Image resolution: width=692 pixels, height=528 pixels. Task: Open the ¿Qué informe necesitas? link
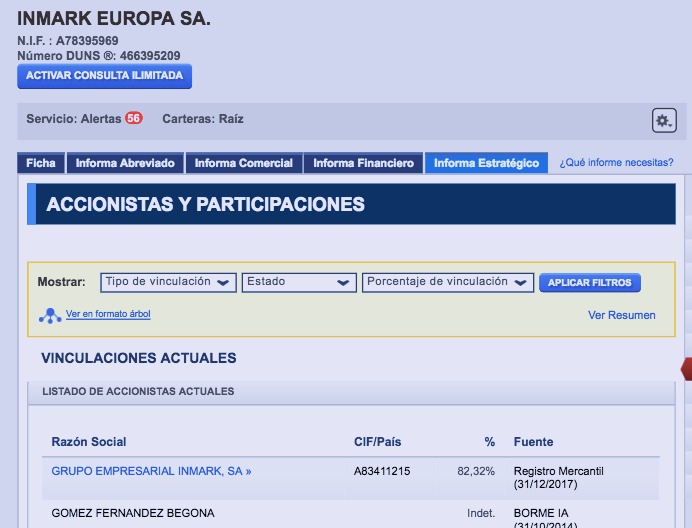click(x=617, y=162)
